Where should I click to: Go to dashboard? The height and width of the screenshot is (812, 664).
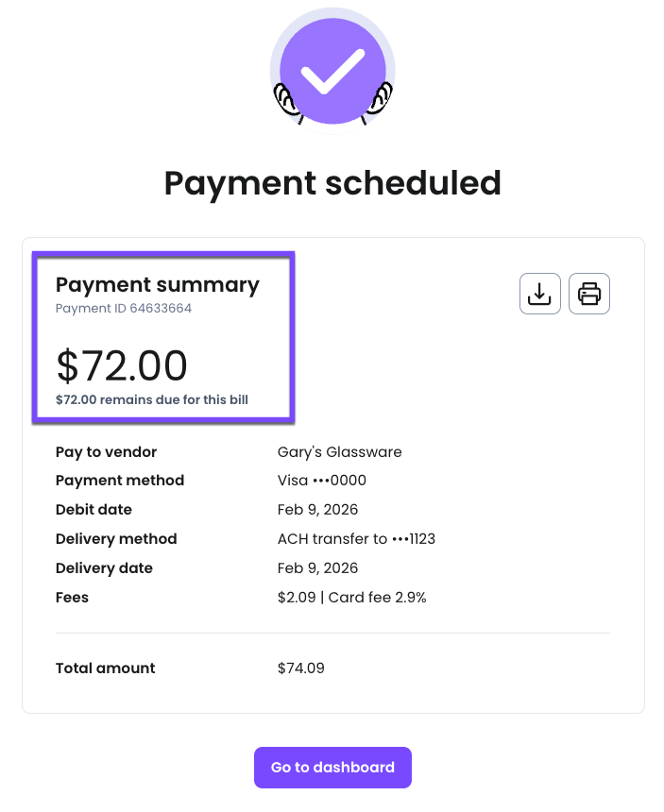332,768
